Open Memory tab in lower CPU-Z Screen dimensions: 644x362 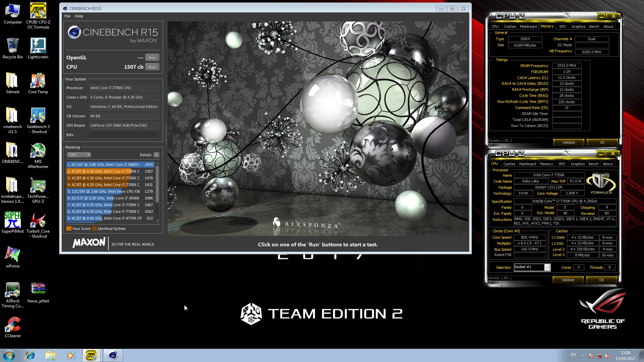[546, 164]
